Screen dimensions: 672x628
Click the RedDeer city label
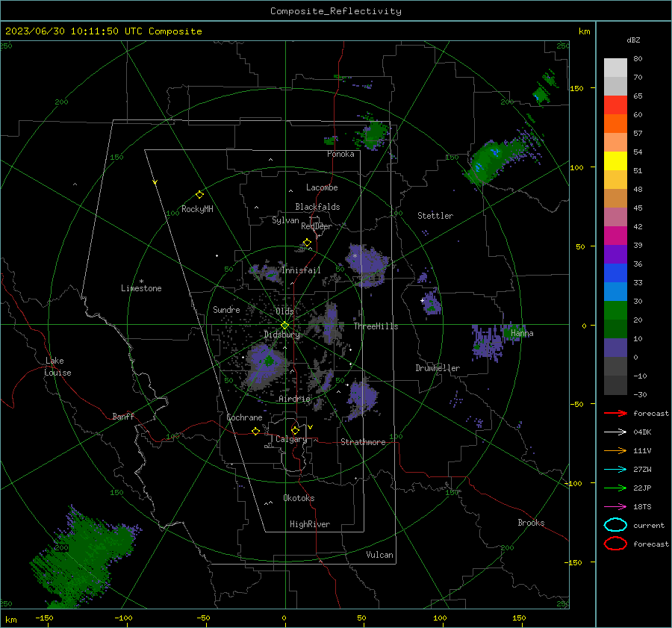[317, 226]
